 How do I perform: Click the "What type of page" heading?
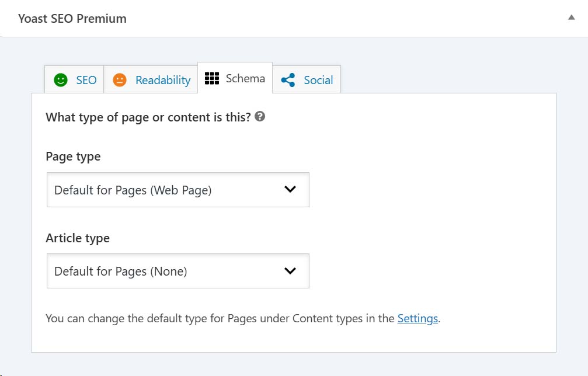tap(148, 117)
